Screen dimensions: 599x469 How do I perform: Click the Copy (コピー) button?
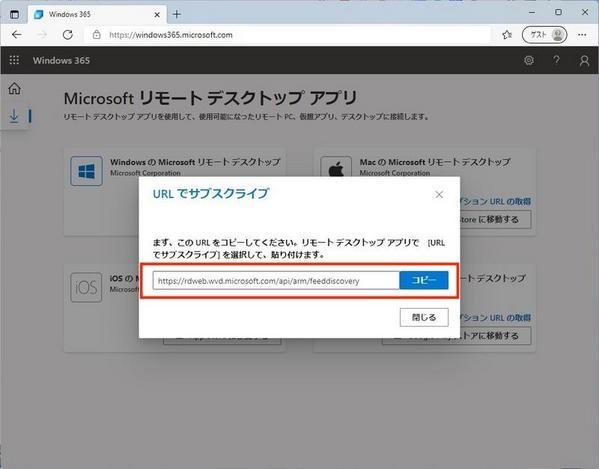pyautogui.click(x=424, y=280)
